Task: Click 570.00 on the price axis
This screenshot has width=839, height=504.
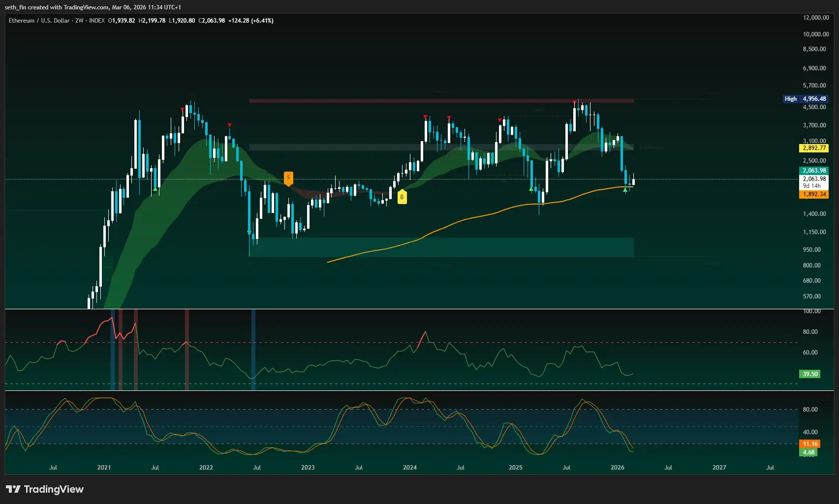Action: click(812, 296)
